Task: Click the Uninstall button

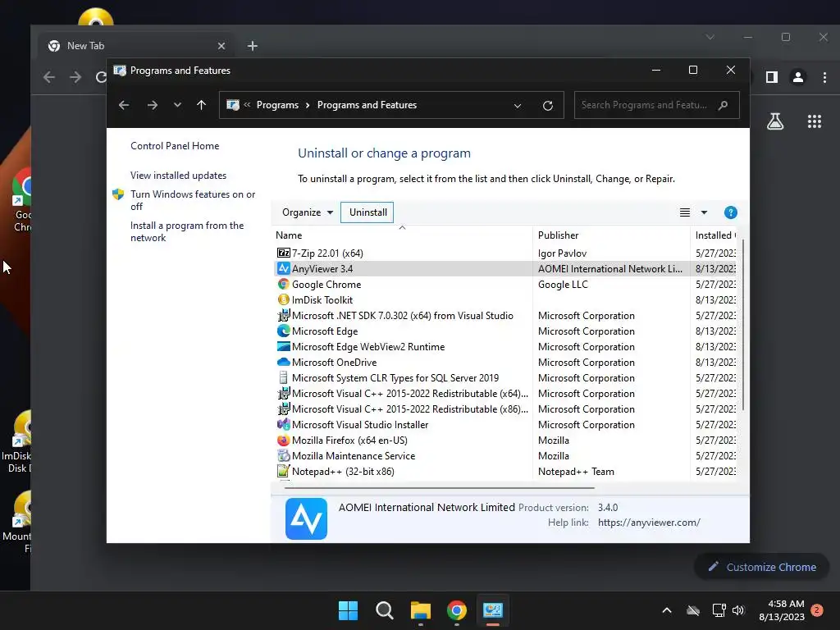Action: tap(367, 212)
